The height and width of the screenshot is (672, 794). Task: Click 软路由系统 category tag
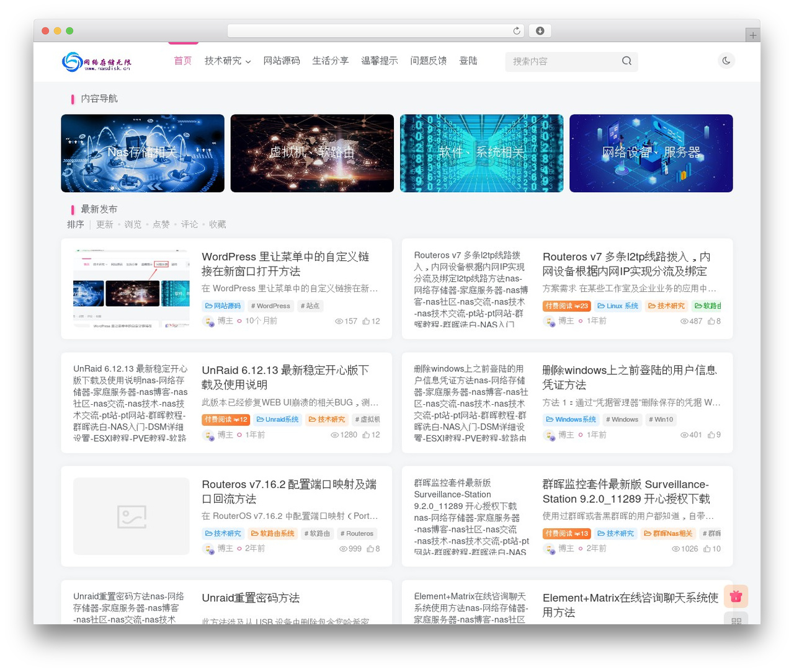(x=272, y=534)
